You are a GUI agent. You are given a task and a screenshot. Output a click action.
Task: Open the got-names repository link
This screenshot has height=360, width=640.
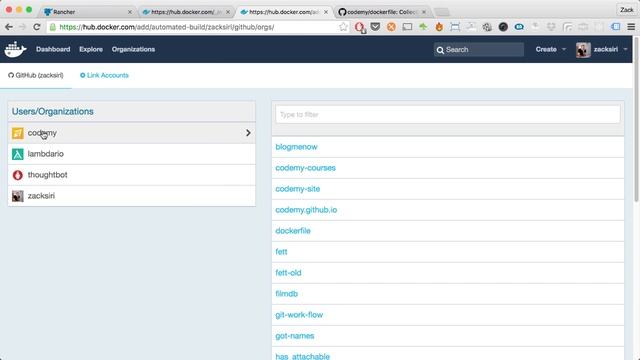point(295,336)
